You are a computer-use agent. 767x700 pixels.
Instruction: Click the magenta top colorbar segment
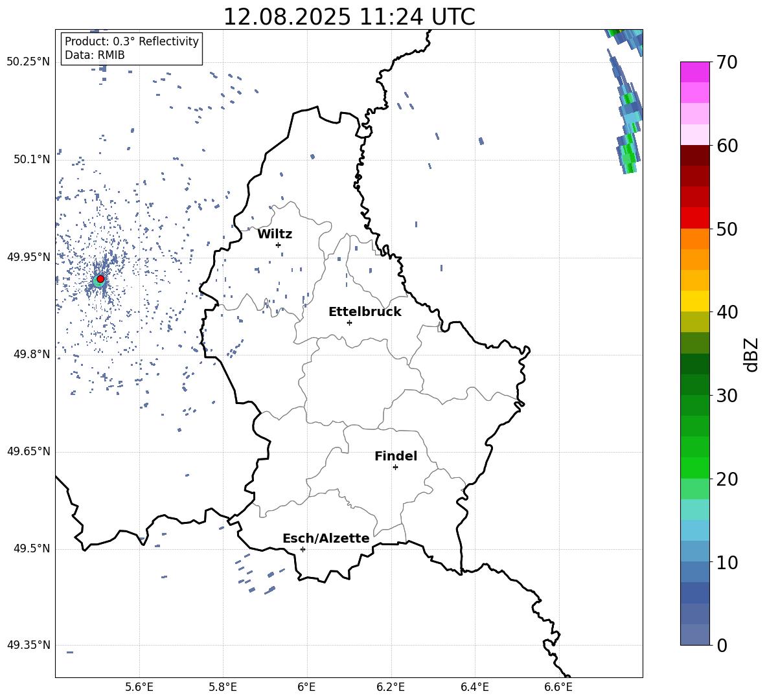(x=694, y=72)
